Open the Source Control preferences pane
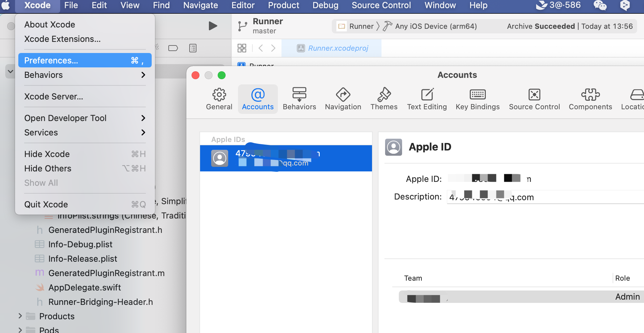644x333 pixels. point(534,99)
